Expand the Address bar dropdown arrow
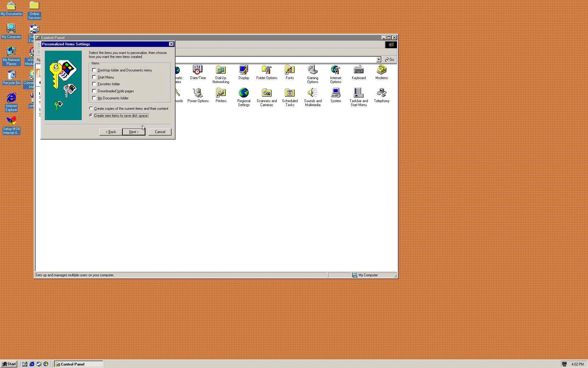 tap(379, 59)
